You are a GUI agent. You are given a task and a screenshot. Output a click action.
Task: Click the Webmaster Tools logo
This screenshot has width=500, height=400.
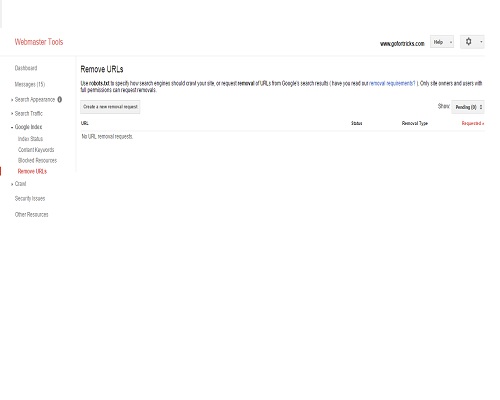pyautogui.click(x=39, y=42)
